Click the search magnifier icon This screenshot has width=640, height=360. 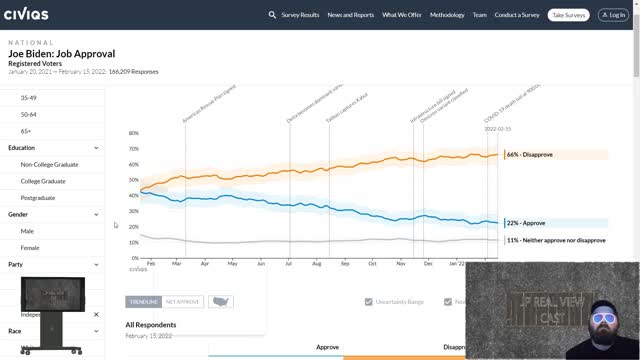(272, 15)
